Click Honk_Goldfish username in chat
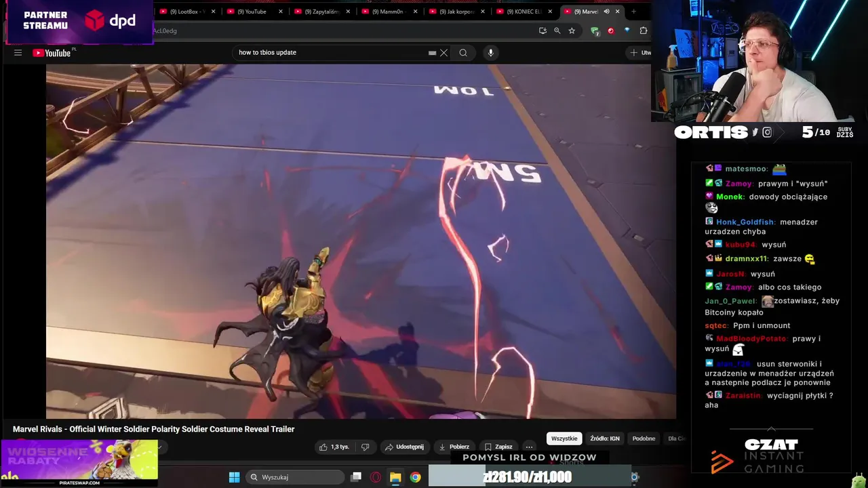The image size is (868, 488). pos(745,222)
